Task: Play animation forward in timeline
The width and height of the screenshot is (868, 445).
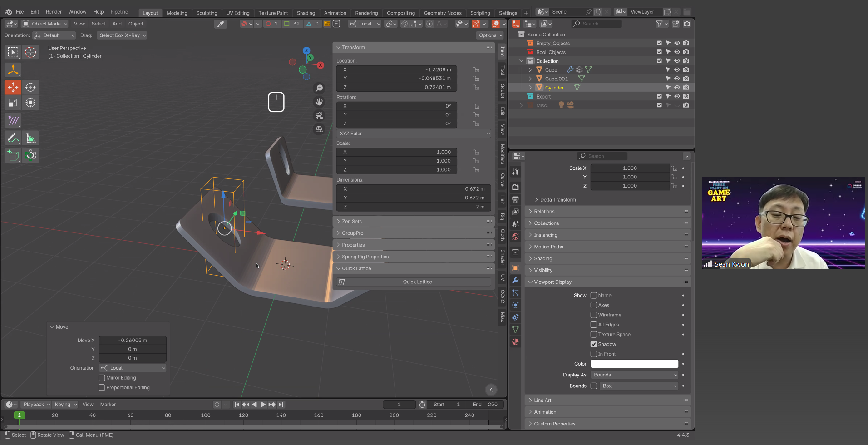Action: coord(263,404)
